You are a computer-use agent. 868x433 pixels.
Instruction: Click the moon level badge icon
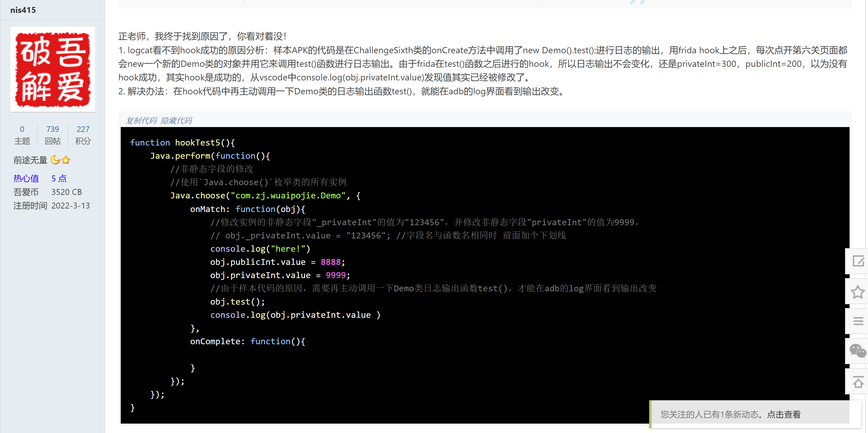55,160
